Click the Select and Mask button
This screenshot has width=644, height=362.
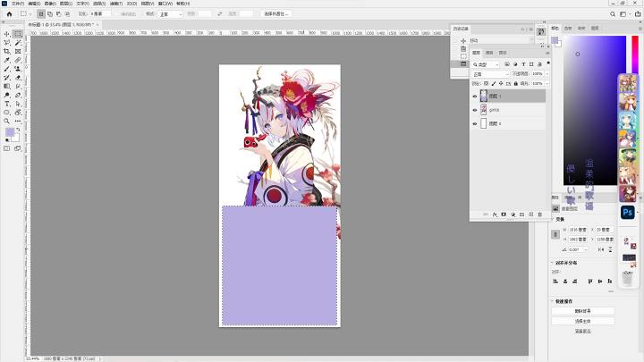tap(276, 14)
